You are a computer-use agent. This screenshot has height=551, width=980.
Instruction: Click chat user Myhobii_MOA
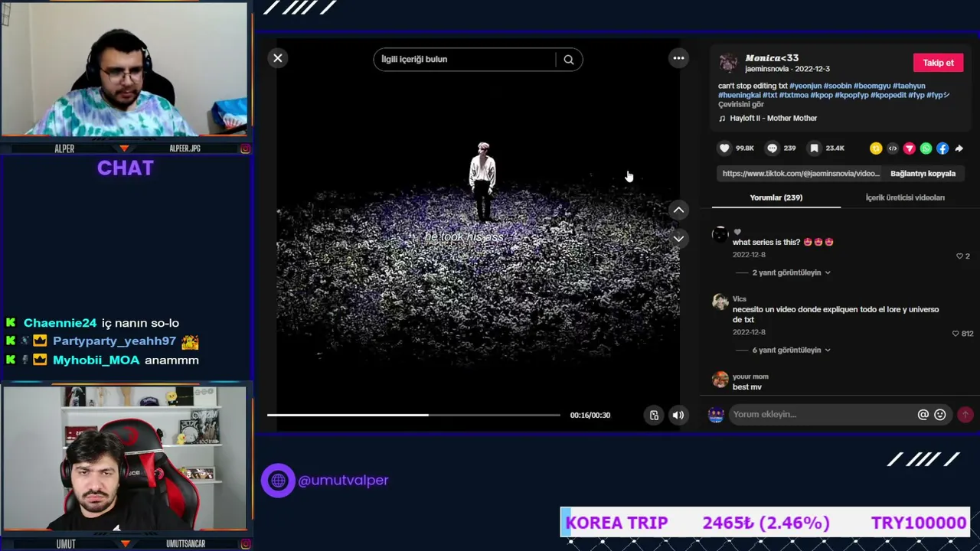pyautogui.click(x=96, y=360)
